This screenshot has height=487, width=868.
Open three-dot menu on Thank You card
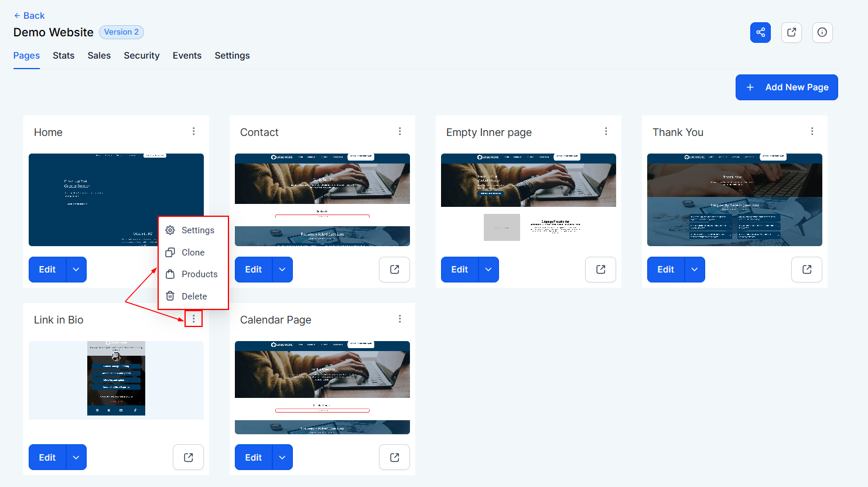812,131
